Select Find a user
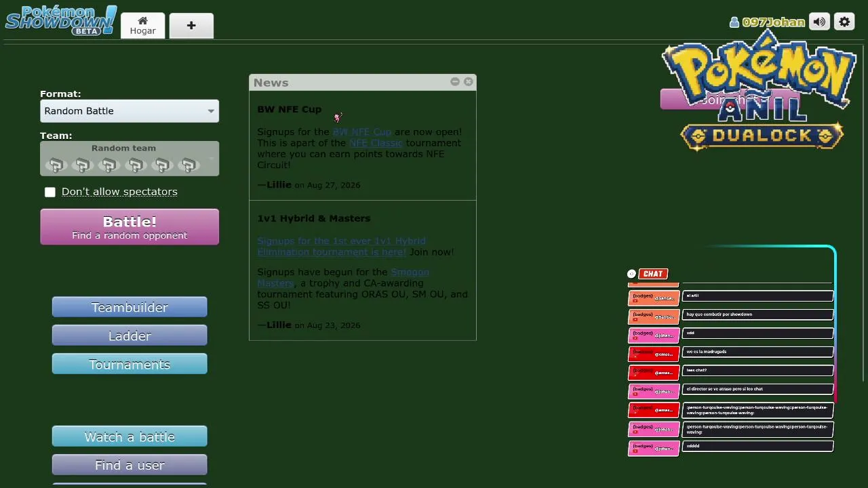Viewport: 868px width, 488px height. [x=130, y=466]
